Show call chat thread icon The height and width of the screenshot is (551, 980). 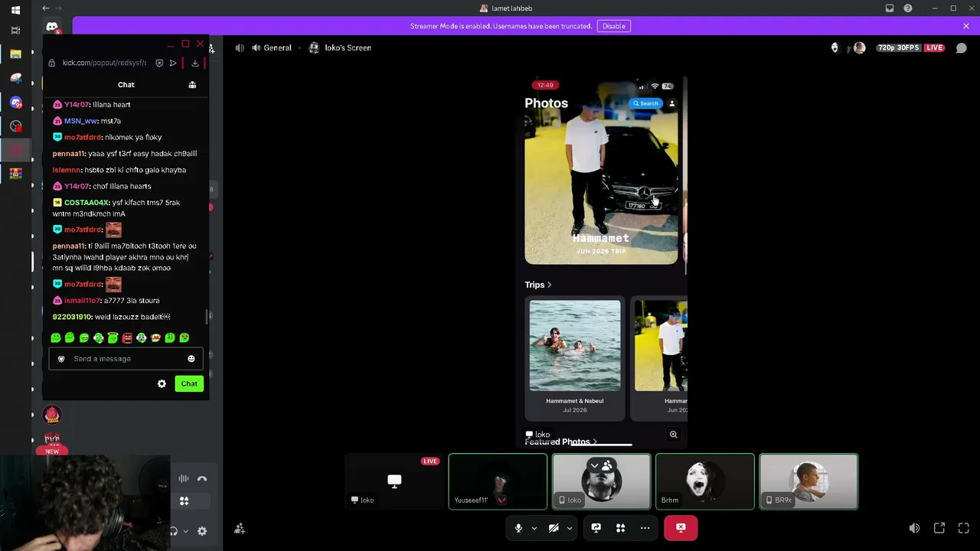962,47
